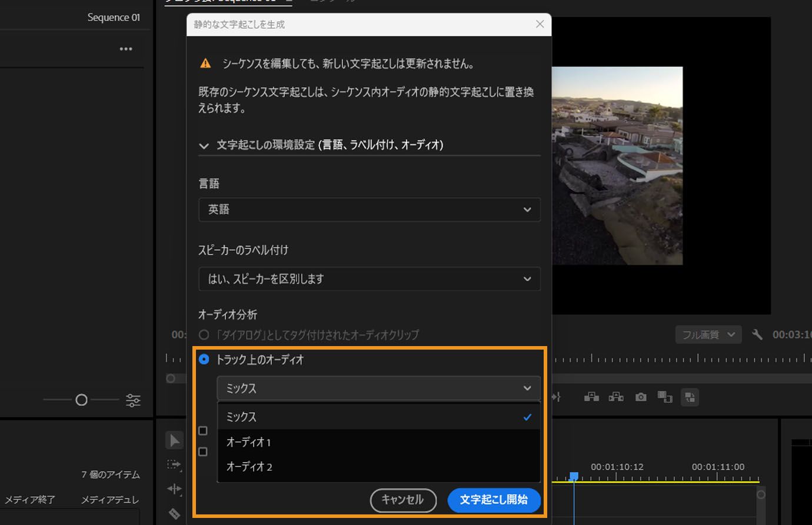Image resolution: width=812 pixels, height=525 pixels.
Task: Export a frame using the camera icon
Action: point(640,397)
